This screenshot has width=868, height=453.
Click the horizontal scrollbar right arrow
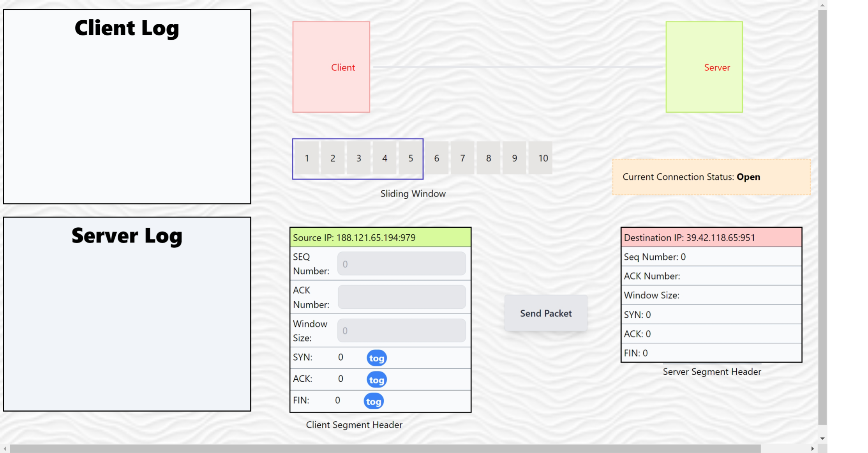point(812,449)
